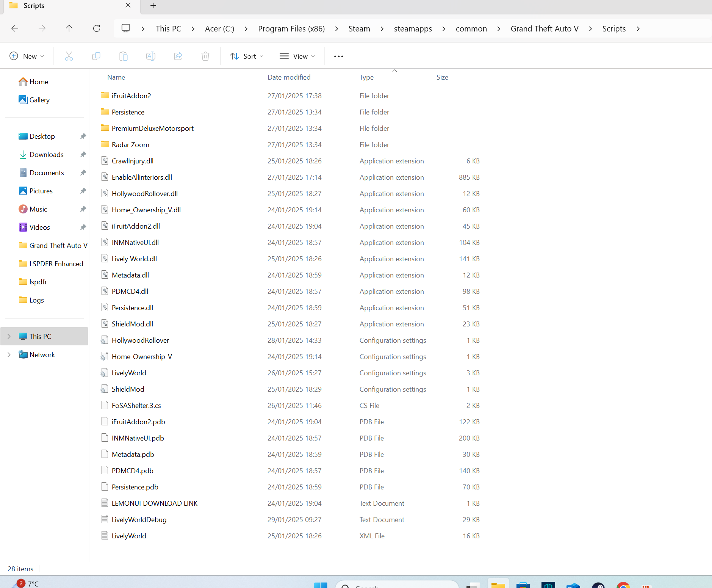Expand the chevron after common breadcrumb
This screenshot has height=588, width=712.
[499, 29]
